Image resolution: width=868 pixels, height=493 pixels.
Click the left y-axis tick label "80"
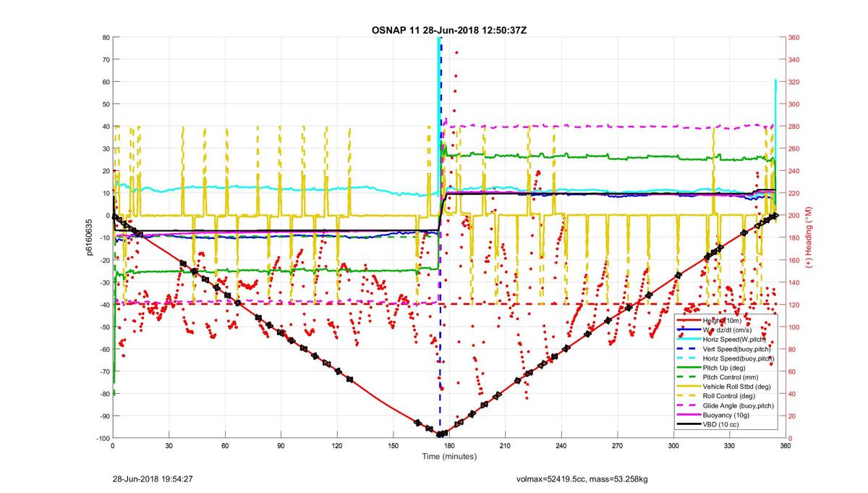tap(106, 38)
